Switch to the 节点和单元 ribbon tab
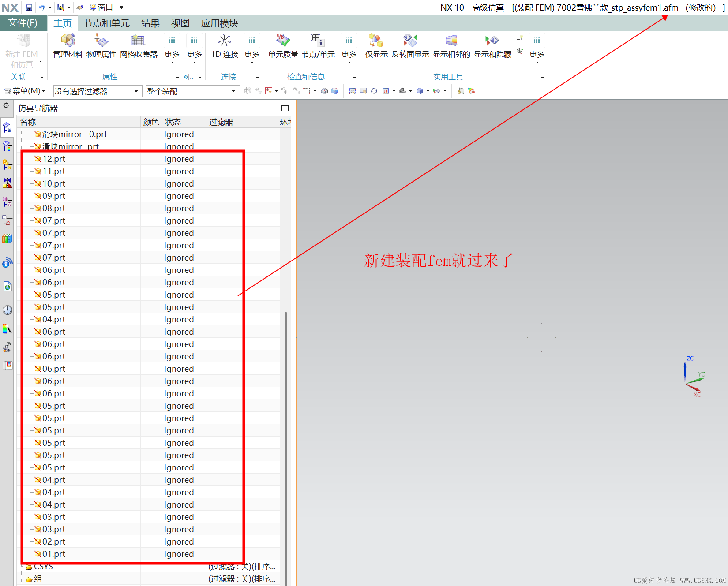Image resolution: width=728 pixels, height=586 pixels. 107,23
